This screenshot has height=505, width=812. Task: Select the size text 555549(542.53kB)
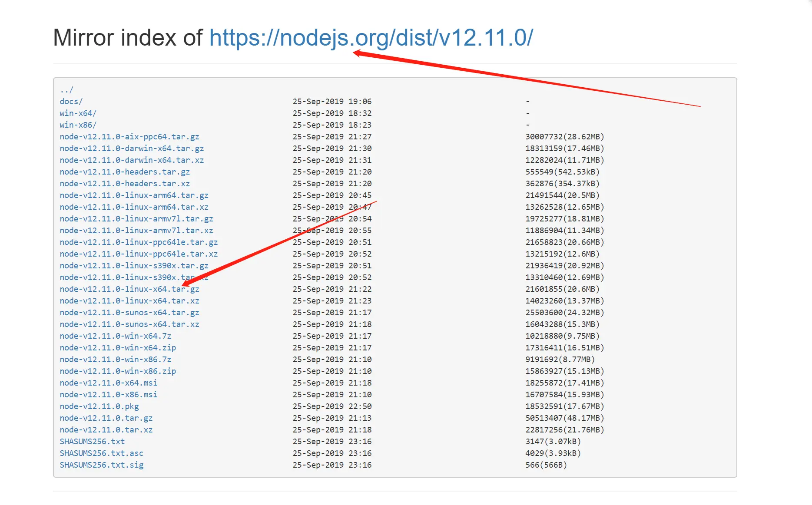[563, 172]
